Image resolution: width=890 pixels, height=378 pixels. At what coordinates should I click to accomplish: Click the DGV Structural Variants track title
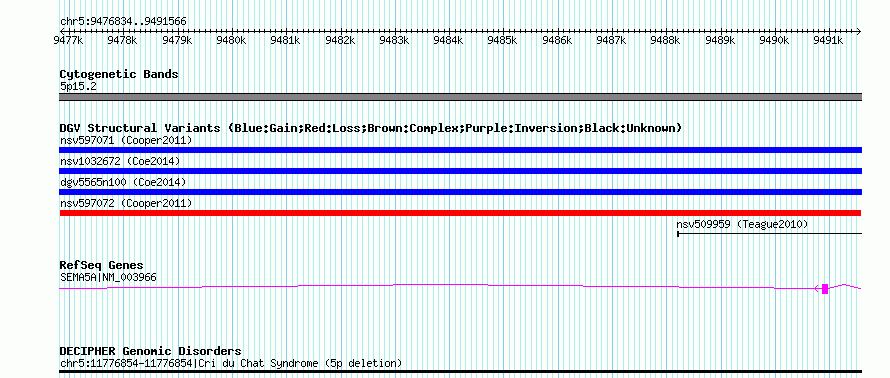pos(371,128)
